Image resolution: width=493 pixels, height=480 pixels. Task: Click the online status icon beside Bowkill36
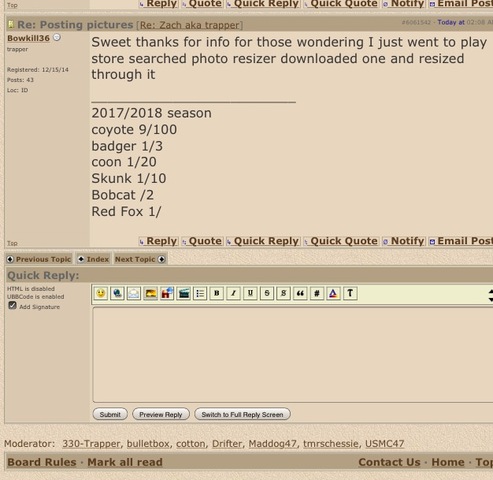[57, 38]
